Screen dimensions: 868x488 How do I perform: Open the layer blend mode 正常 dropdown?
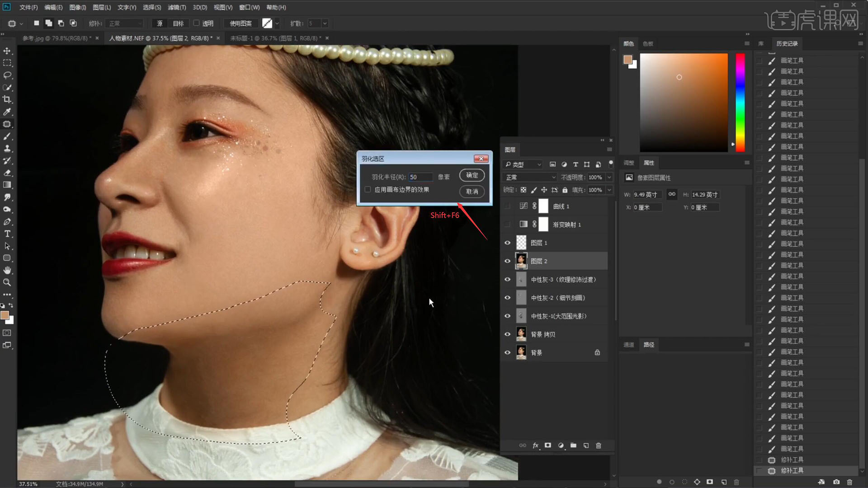(530, 177)
